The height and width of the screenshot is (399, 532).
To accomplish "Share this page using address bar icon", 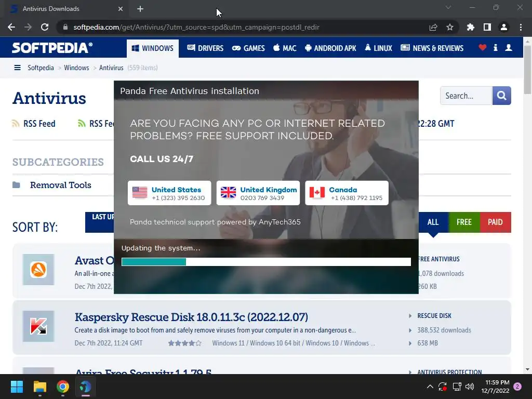I will coord(433,27).
